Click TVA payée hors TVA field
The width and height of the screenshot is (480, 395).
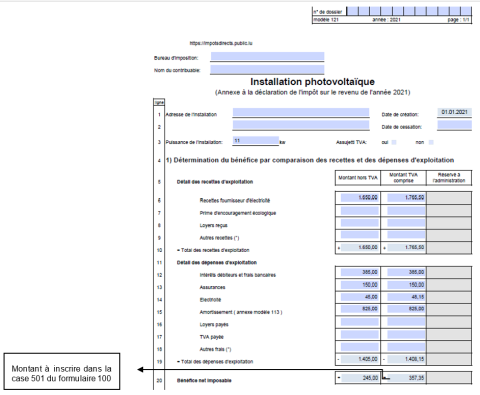(x=360, y=334)
